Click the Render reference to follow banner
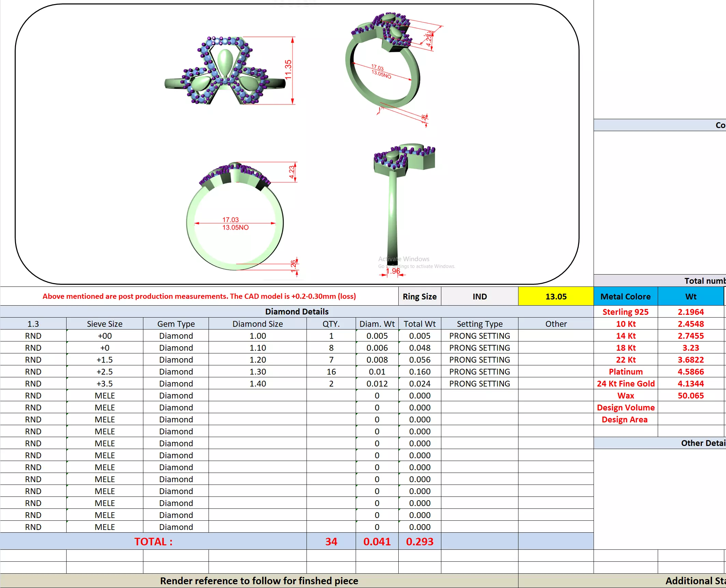The height and width of the screenshot is (588, 726). coord(259,581)
